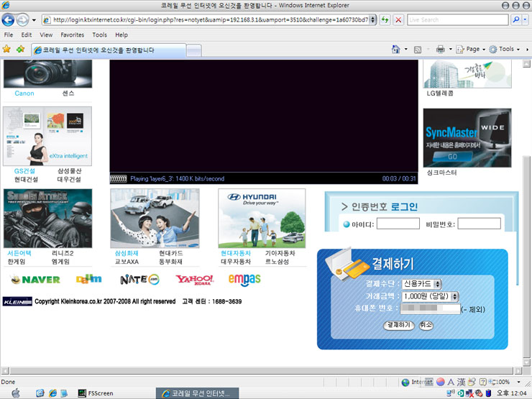Click the search magnifier icon
The width and height of the screenshot is (532, 399).
[516, 19]
